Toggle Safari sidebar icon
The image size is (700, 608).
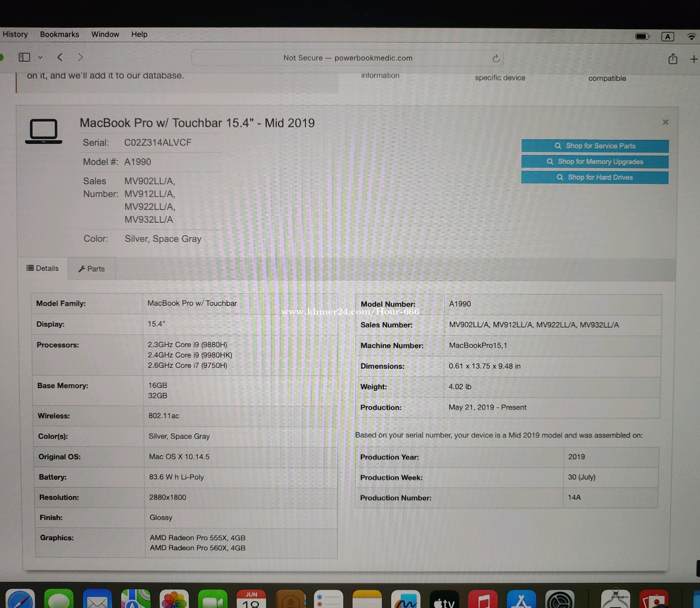(24, 57)
